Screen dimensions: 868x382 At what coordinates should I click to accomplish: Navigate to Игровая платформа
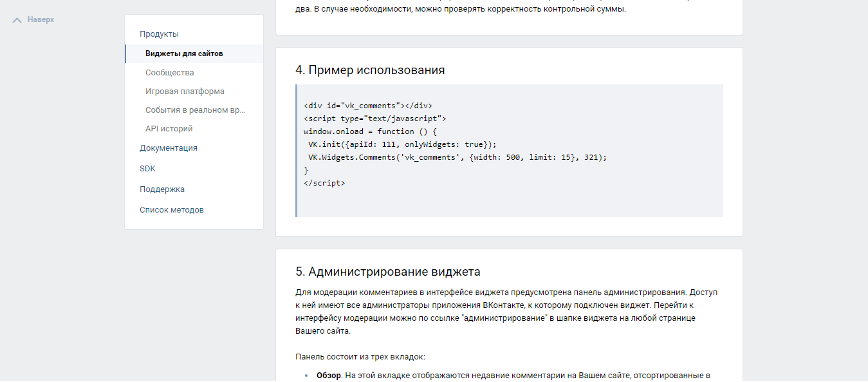coord(185,91)
